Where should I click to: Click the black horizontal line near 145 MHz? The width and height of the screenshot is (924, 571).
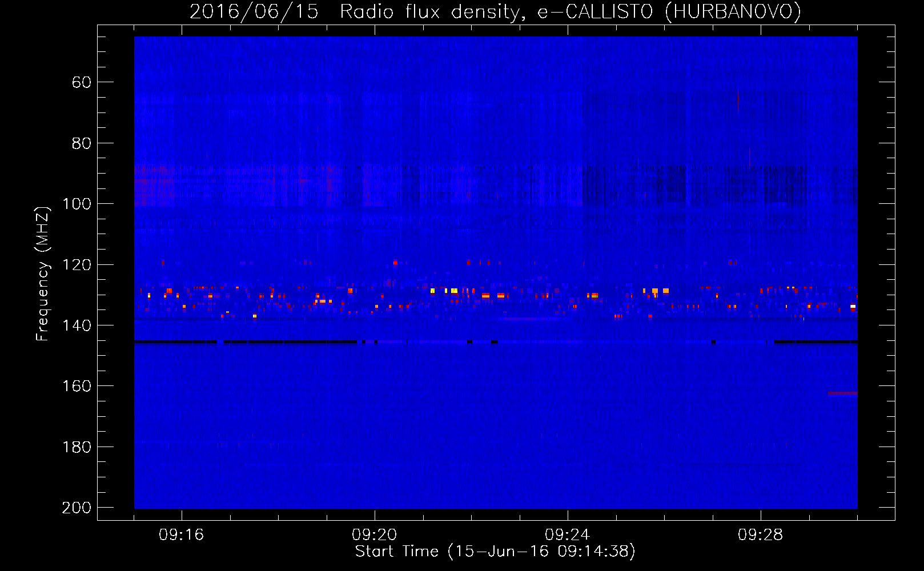496,342
